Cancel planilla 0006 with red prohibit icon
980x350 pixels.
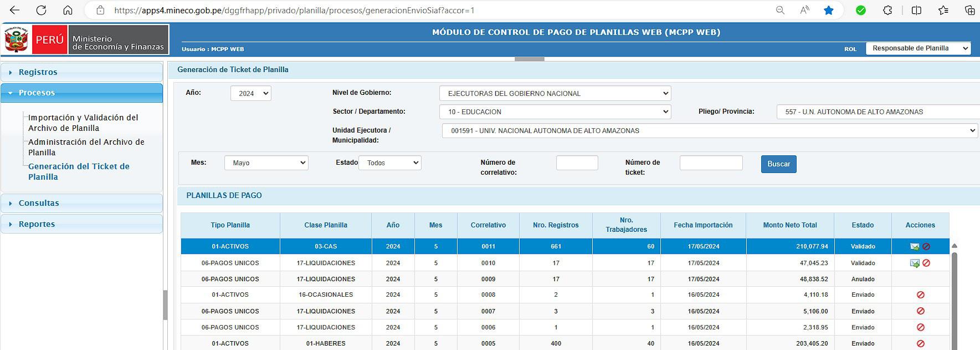(921, 327)
